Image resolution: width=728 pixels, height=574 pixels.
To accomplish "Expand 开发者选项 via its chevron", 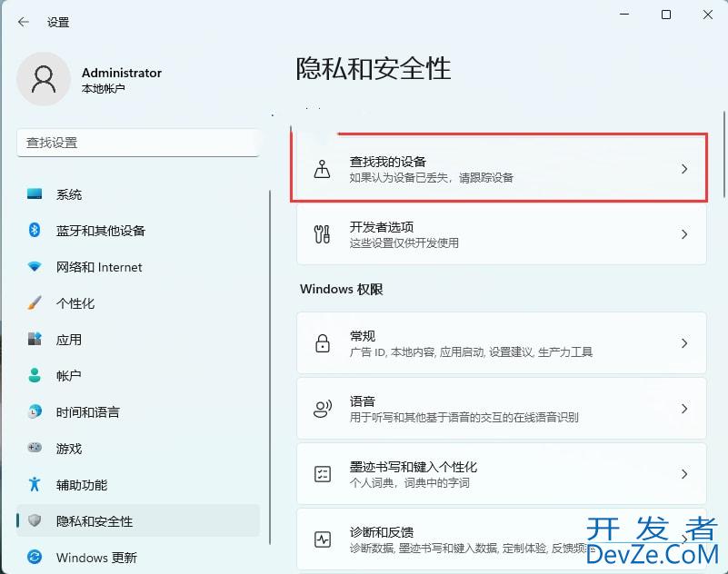I will click(x=683, y=234).
